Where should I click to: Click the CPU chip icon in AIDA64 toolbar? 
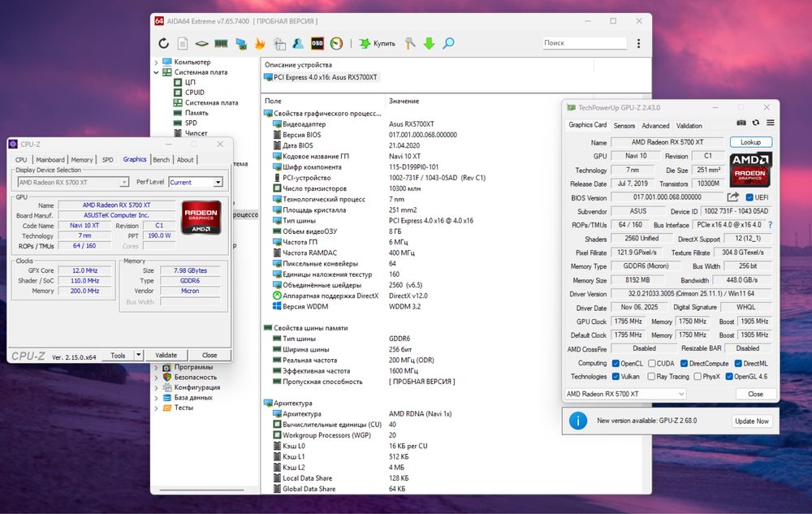click(201, 44)
